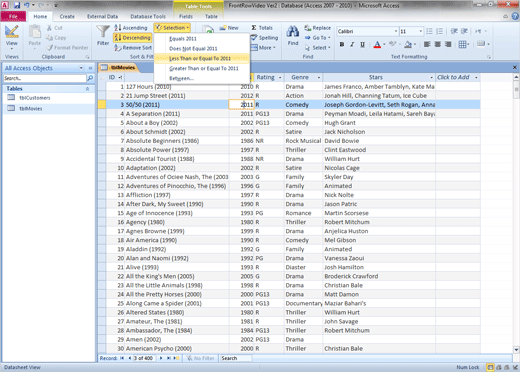Click the No Filter indicator
This screenshot has width=520, height=372.
tap(200, 358)
